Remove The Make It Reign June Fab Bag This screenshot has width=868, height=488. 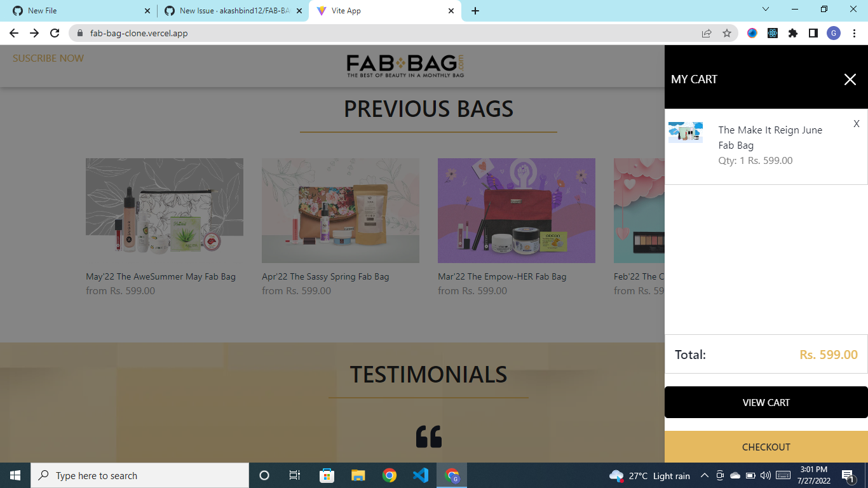857,124
